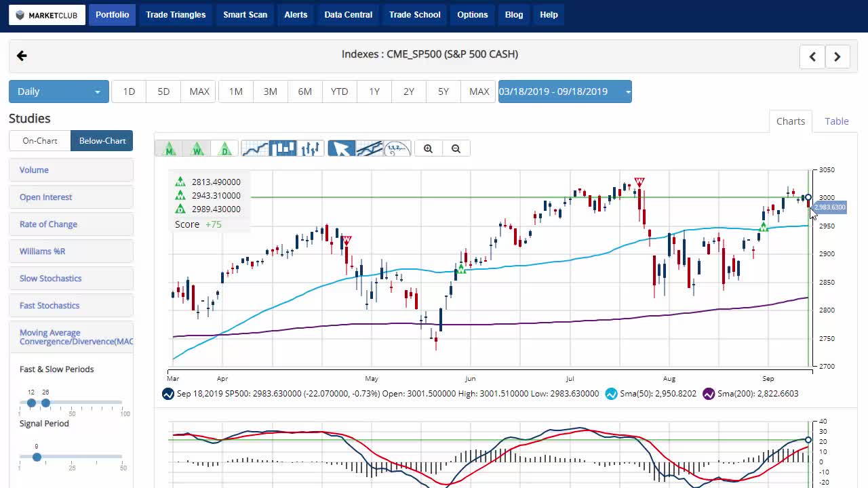Click the Score +75 readout
868x488 pixels.
[x=198, y=224]
